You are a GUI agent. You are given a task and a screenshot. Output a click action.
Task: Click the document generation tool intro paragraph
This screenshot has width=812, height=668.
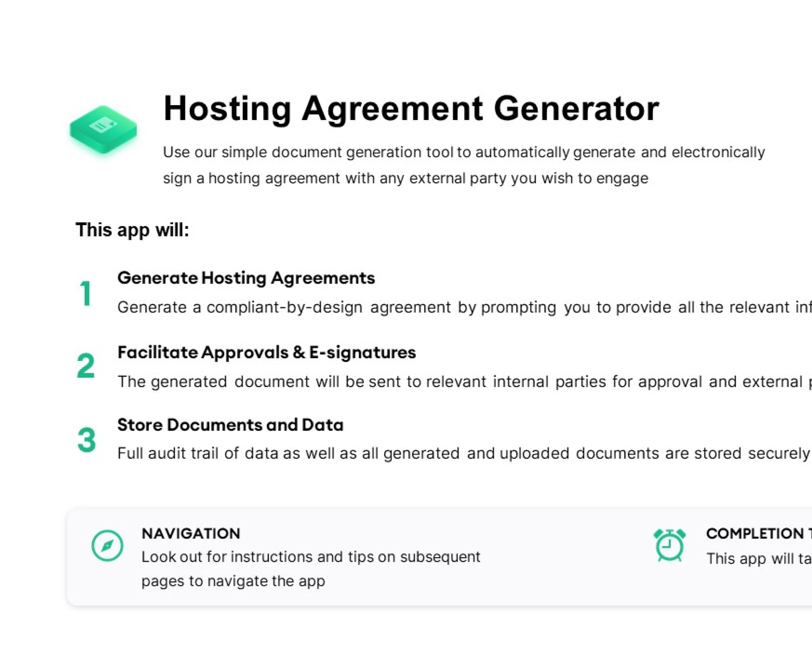click(x=463, y=165)
